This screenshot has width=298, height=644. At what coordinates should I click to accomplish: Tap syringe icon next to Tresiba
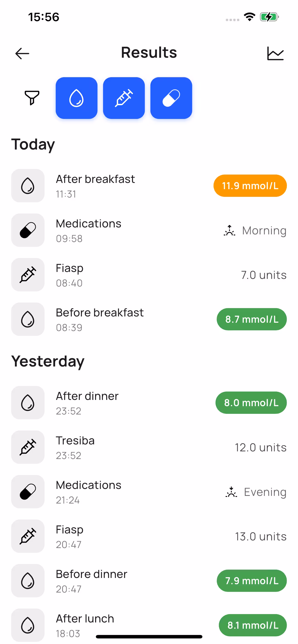28,447
